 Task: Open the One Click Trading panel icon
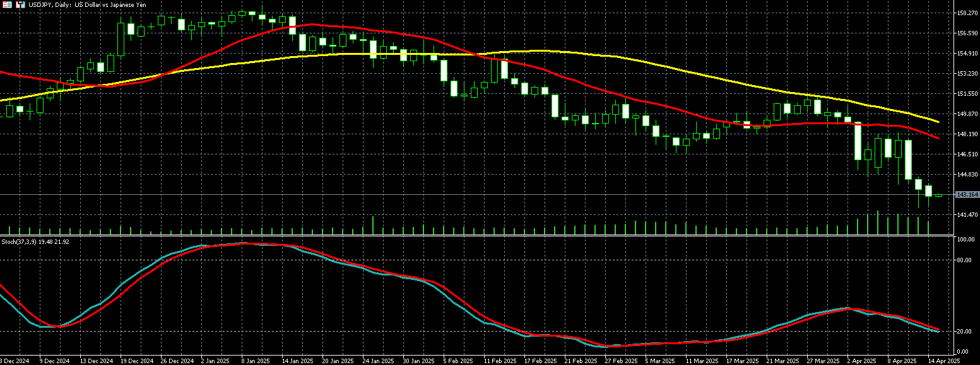[x=7, y=4]
